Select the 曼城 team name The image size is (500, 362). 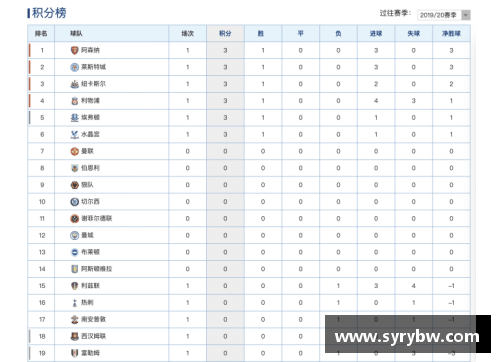(87, 235)
